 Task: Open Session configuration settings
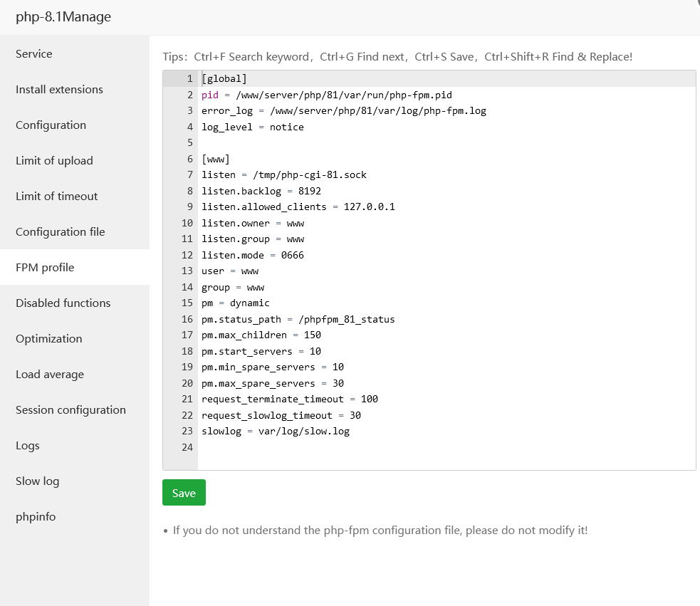pos(70,410)
